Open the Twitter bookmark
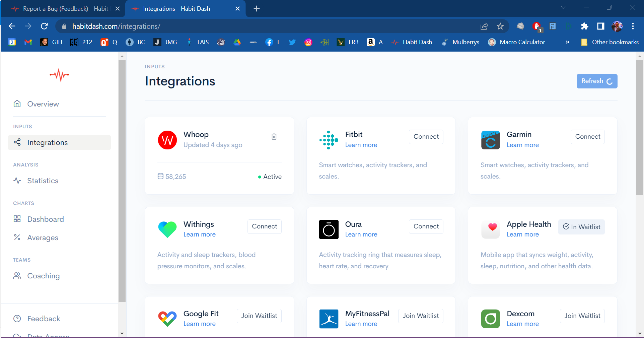Viewport: 644px width, 338px height. [292, 42]
